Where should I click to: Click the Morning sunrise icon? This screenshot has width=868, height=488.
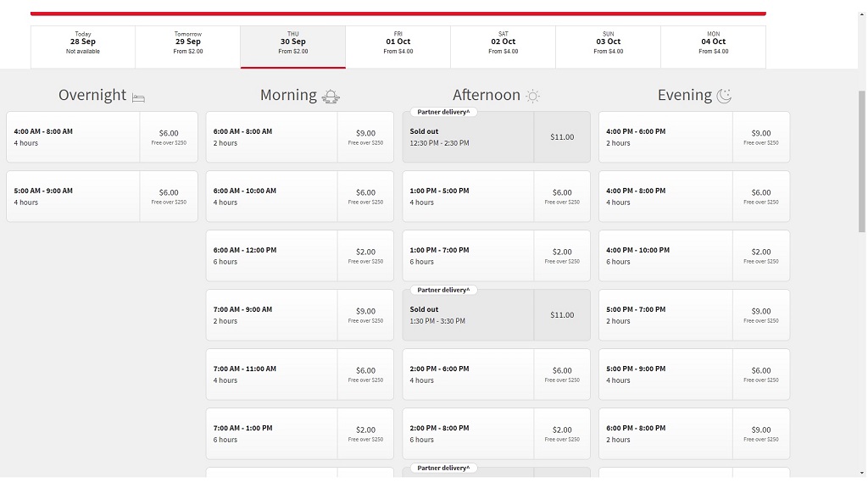pyautogui.click(x=331, y=97)
